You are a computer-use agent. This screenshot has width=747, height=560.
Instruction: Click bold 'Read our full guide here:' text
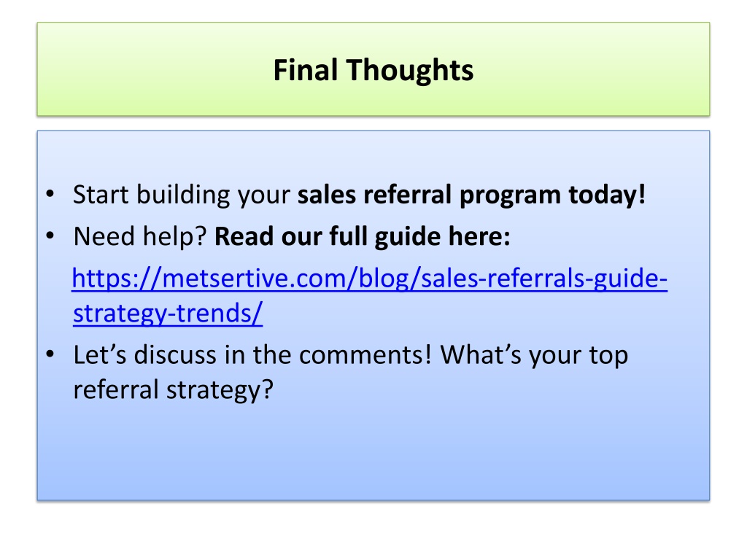click(x=362, y=237)
